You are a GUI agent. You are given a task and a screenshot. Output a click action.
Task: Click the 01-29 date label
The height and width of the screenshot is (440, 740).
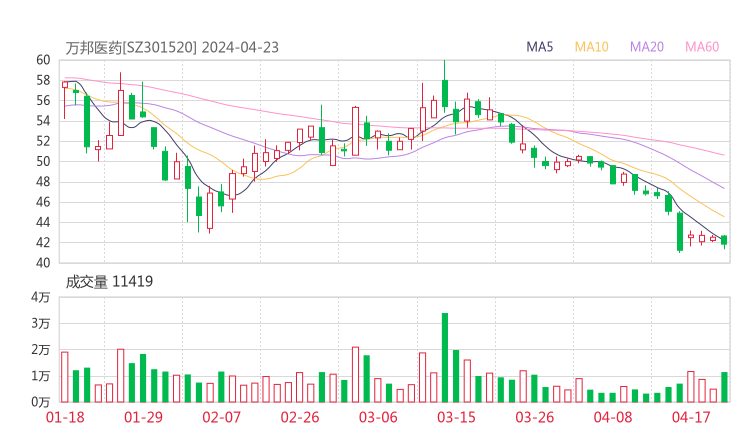point(143,417)
